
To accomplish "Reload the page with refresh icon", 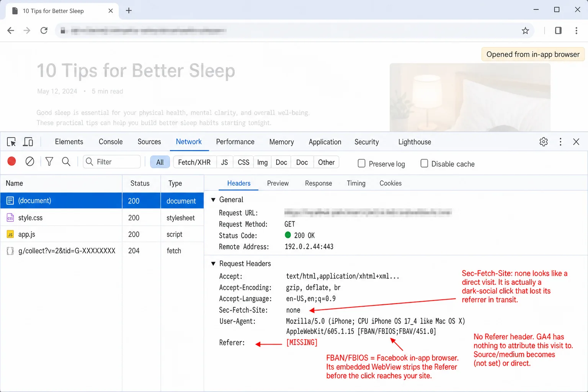I will pos(44,31).
